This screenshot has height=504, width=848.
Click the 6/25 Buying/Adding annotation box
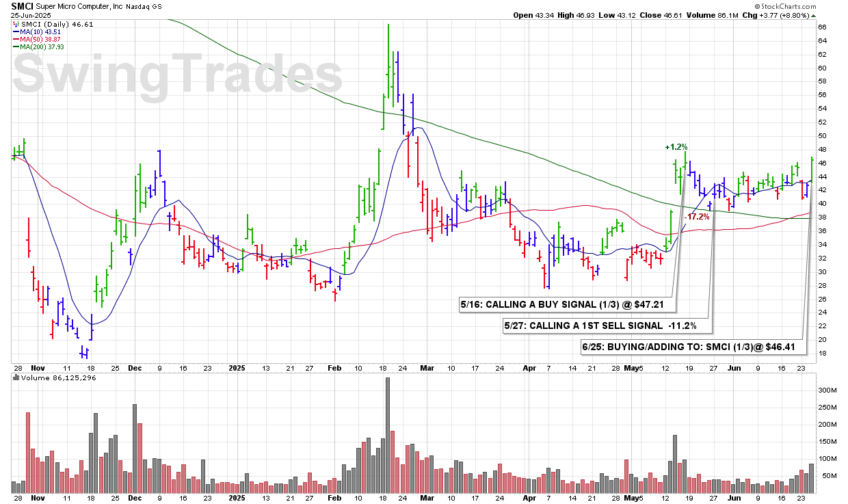pyautogui.click(x=689, y=347)
